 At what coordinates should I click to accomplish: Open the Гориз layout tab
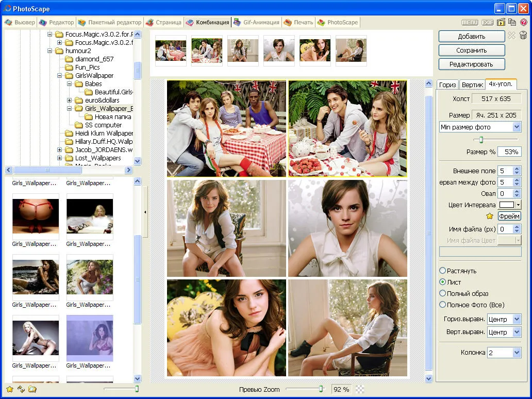click(x=447, y=85)
